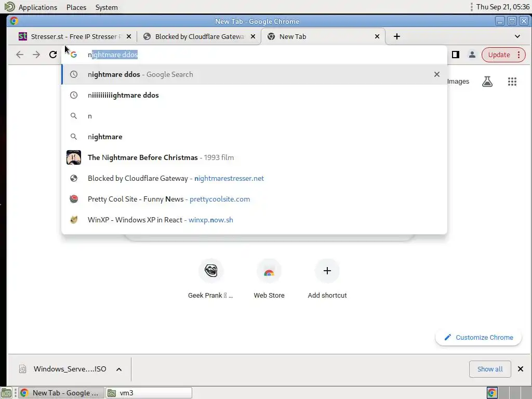Switch to vm3 window in taskbar

tap(149, 393)
